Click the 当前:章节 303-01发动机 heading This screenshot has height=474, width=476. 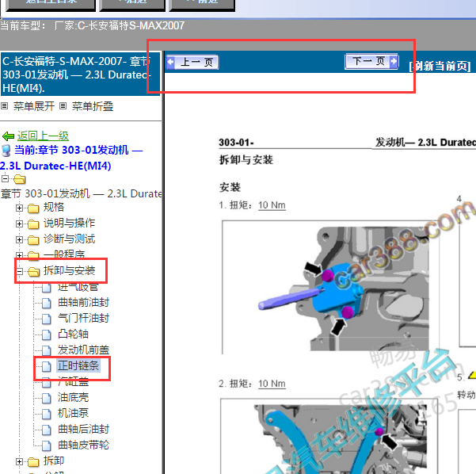pos(71,158)
